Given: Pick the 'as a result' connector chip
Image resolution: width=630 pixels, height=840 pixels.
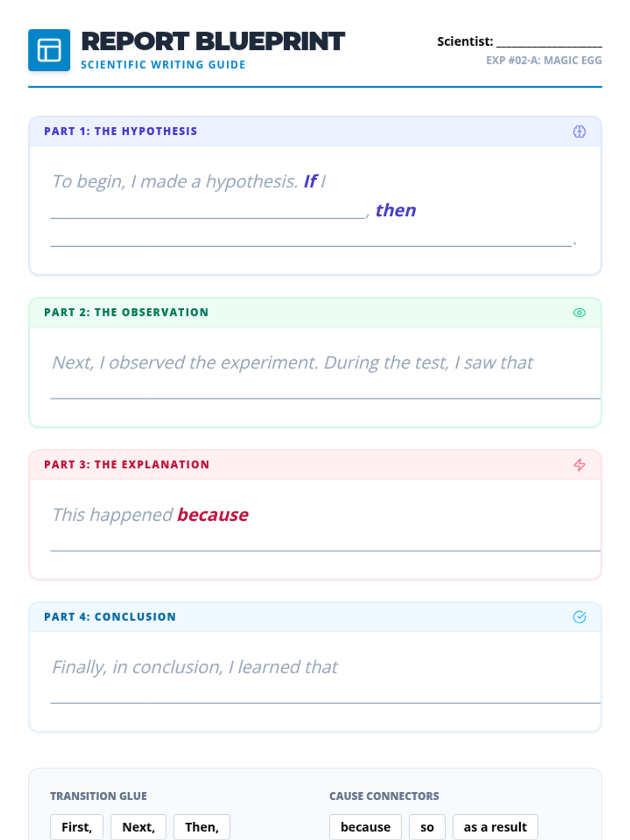Looking at the screenshot, I should click(495, 827).
